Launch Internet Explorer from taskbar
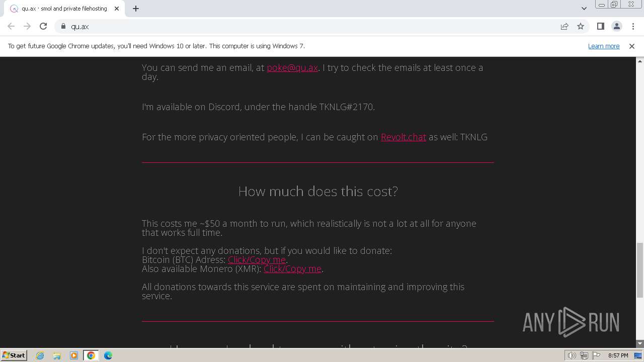Image resolution: width=644 pixels, height=362 pixels. [x=40, y=355]
